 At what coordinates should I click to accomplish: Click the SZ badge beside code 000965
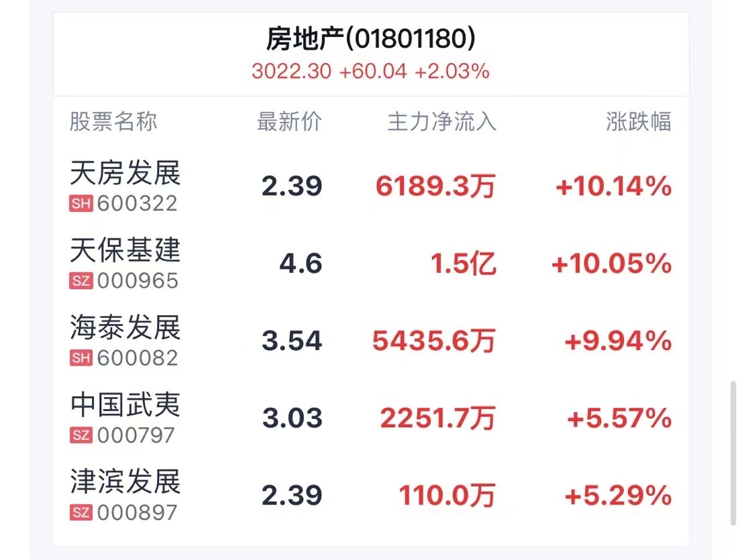pos(81,281)
